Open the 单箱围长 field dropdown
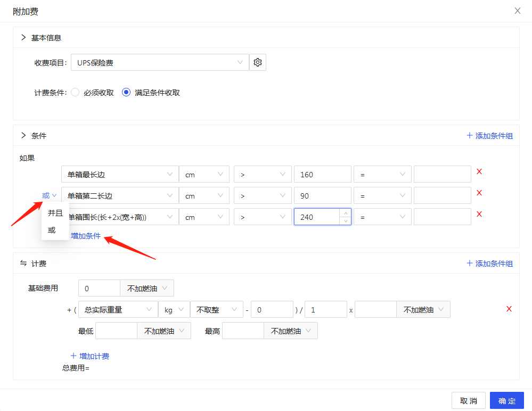Screen dimensions: 532x411 [x=123, y=217]
